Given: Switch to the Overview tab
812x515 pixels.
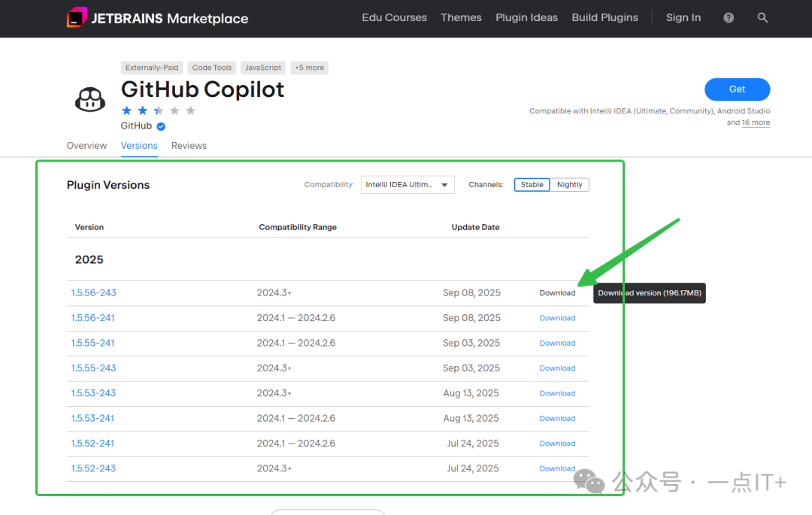Looking at the screenshot, I should click(x=86, y=145).
